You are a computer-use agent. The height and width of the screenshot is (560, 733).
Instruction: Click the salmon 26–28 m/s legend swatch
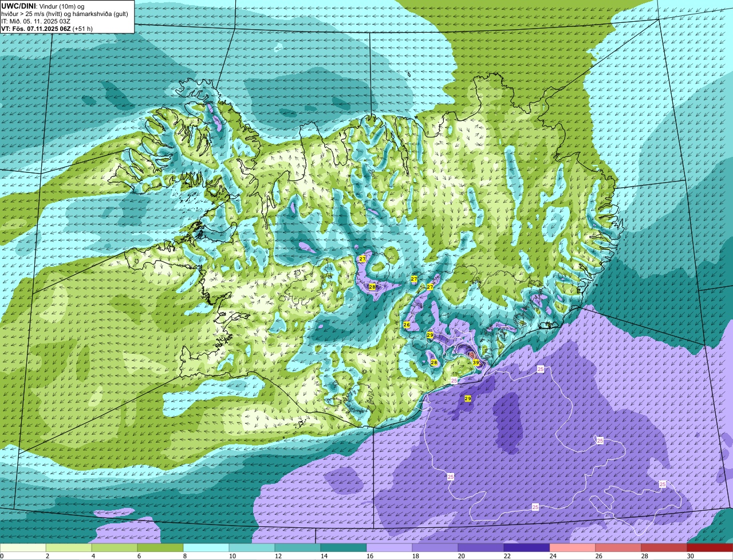click(x=618, y=548)
